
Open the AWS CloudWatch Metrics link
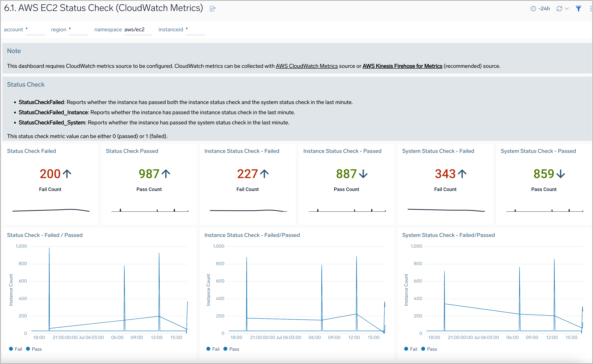(307, 66)
